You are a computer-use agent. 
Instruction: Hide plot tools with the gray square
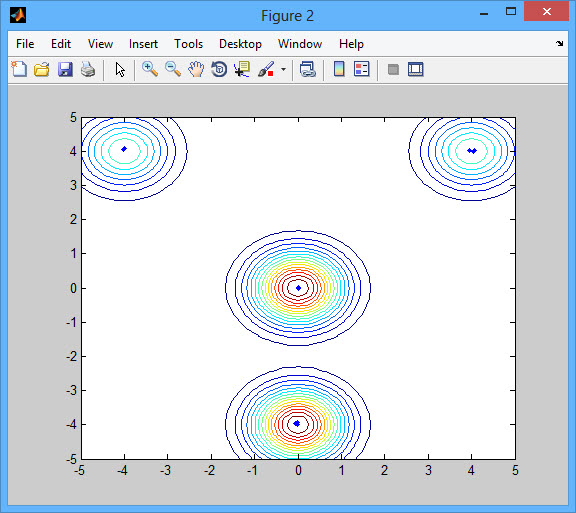click(x=393, y=69)
